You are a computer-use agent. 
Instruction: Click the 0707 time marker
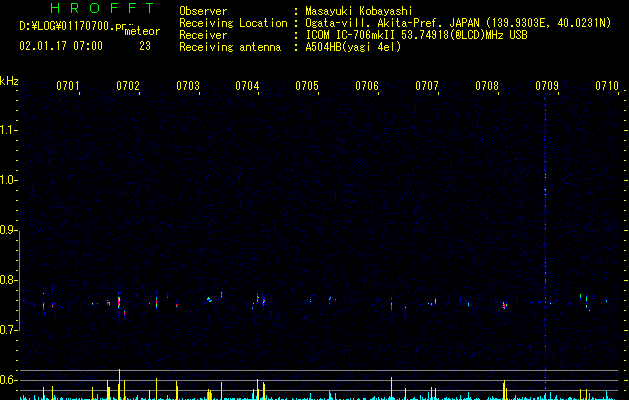click(x=427, y=86)
